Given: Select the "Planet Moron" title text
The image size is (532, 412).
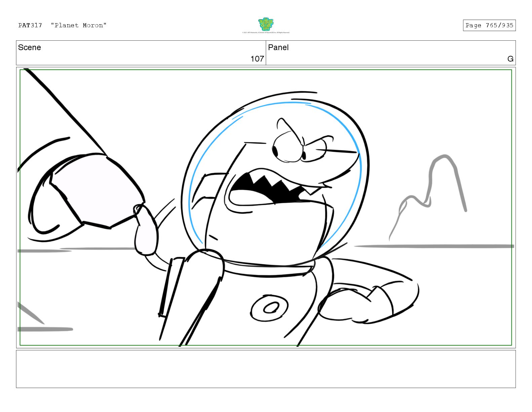Looking at the screenshot, I should pyautogui.click(x=79, y=25).
